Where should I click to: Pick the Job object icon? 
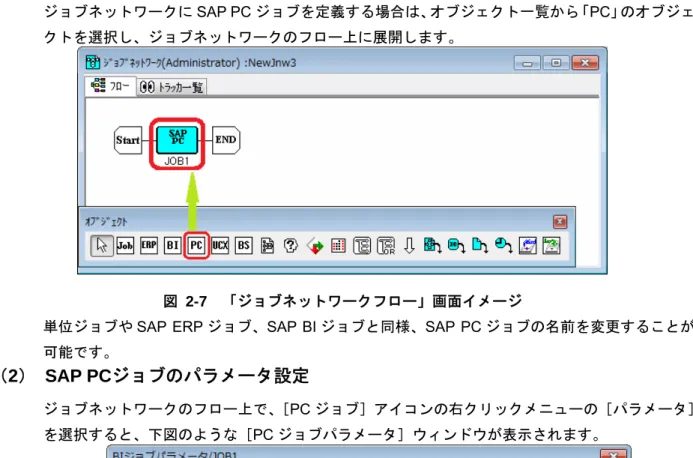point(125,245)
